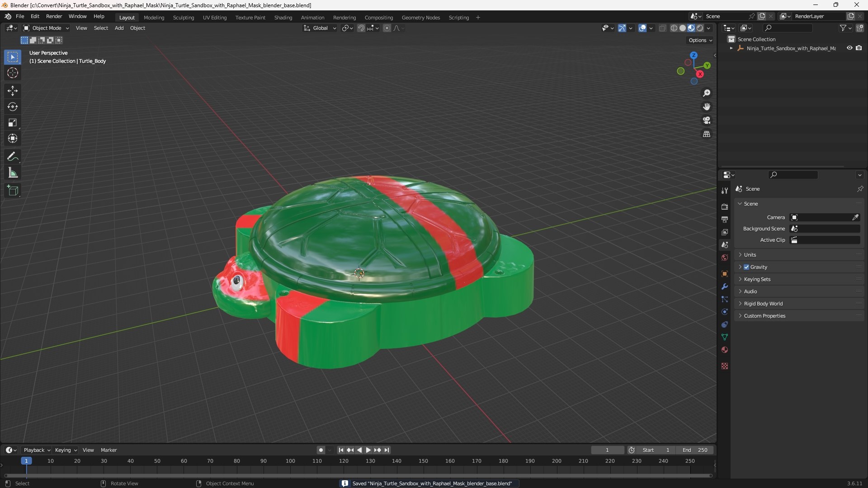This screenshot has height=488, width=868.
Task: Open the View Layer properties tab
Action: tap(725, 232)
